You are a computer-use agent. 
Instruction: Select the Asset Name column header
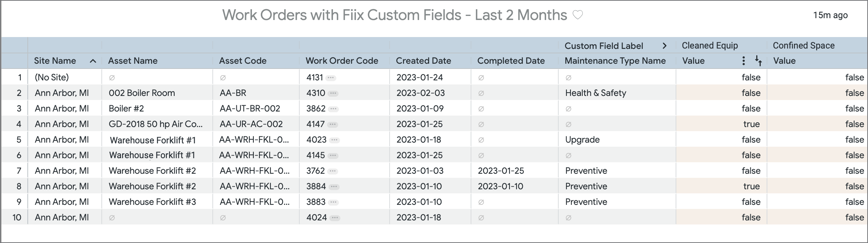click(133, 61)
